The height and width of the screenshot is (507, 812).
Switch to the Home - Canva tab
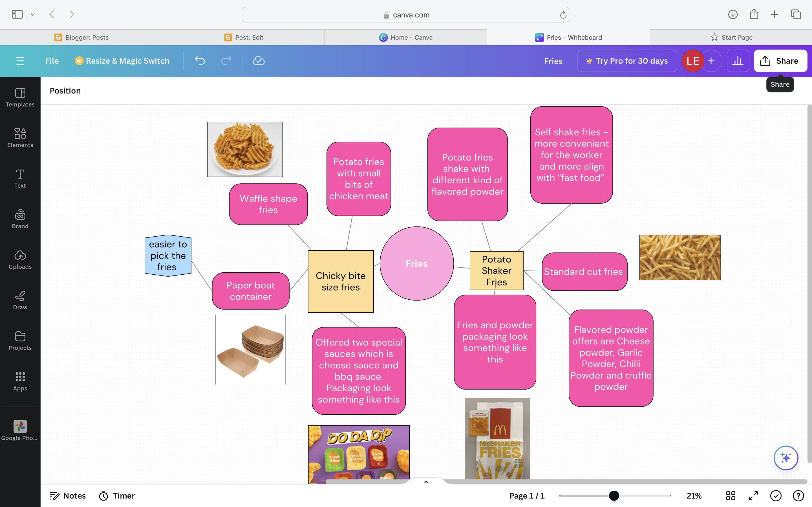click(406, 37)
